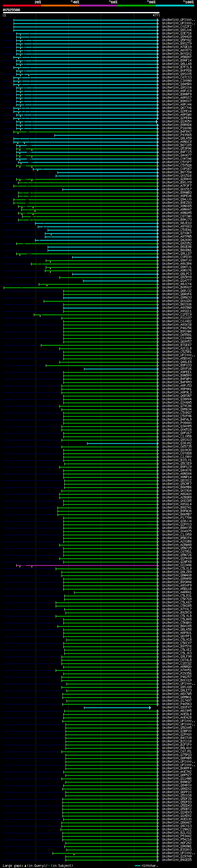Click the orange ~40% identity legend bar
The height and width of the screenshot is (868, 197).
click(x=60, y=6)
